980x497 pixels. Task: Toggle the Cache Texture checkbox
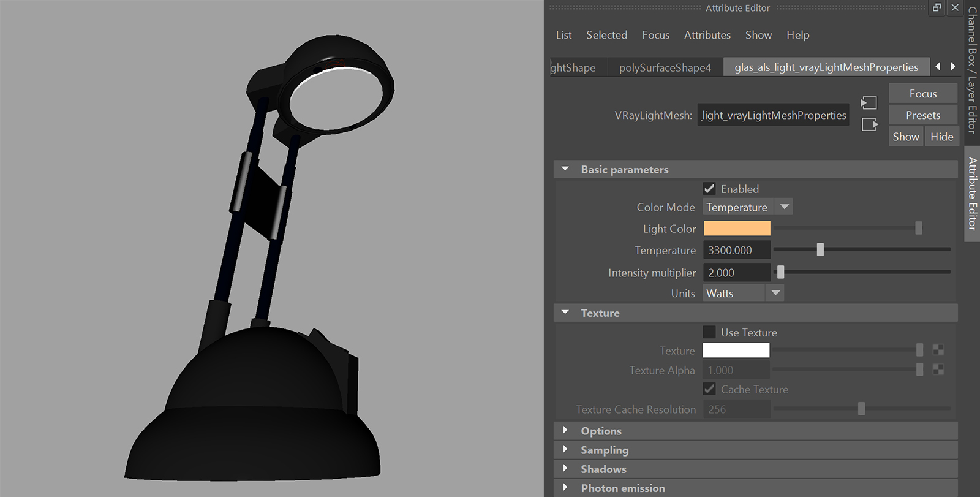pos(709,389)
